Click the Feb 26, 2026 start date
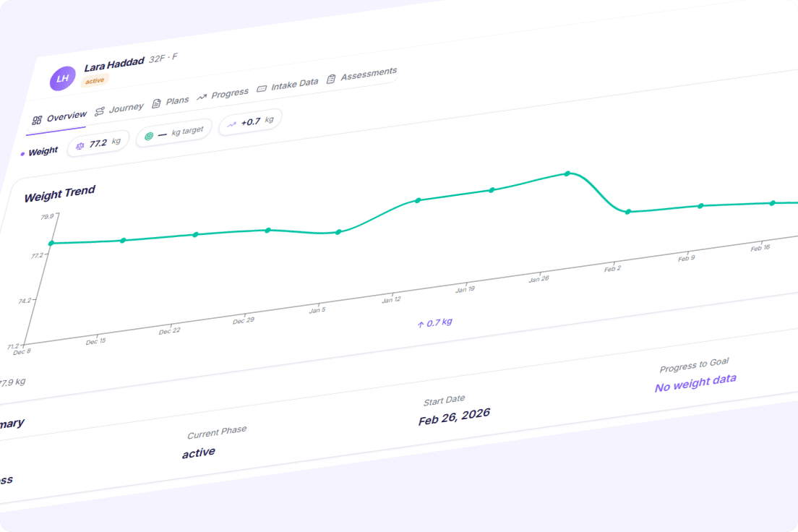This screenshot has height=532, width=798. click(454, 416)
